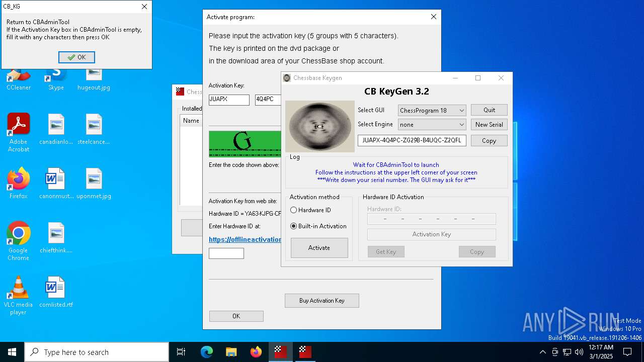The width and height of the screenshot is (644, 362).
Task: Open Task View on taskbar
Action: pyautogui.click(x=181, y=352)
